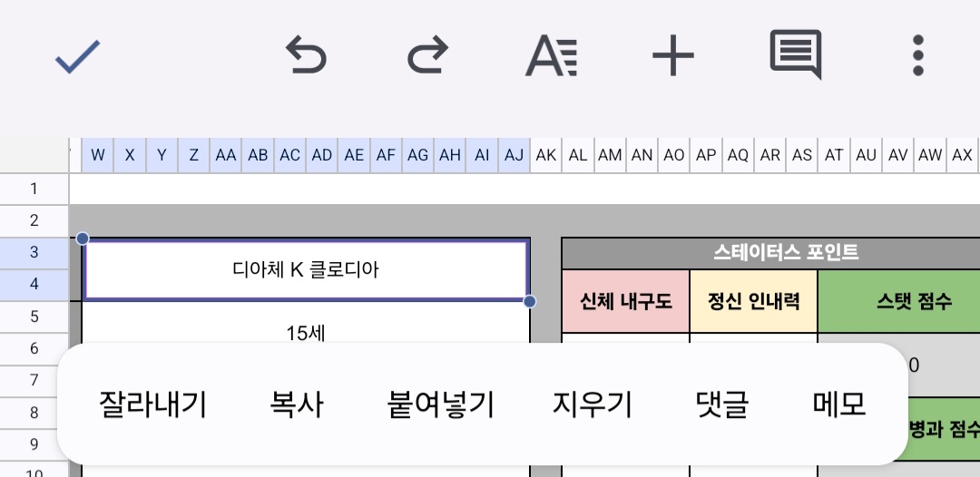Open the three-dot overflow menu
The height and width of the screenshot is (477, 980).
(917, 56)
